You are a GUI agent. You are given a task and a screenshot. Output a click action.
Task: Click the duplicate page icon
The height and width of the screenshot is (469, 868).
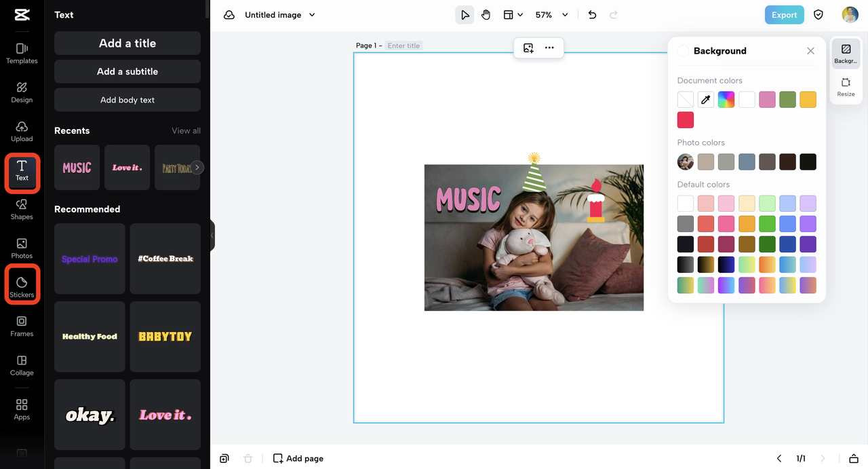coord(224,459)
